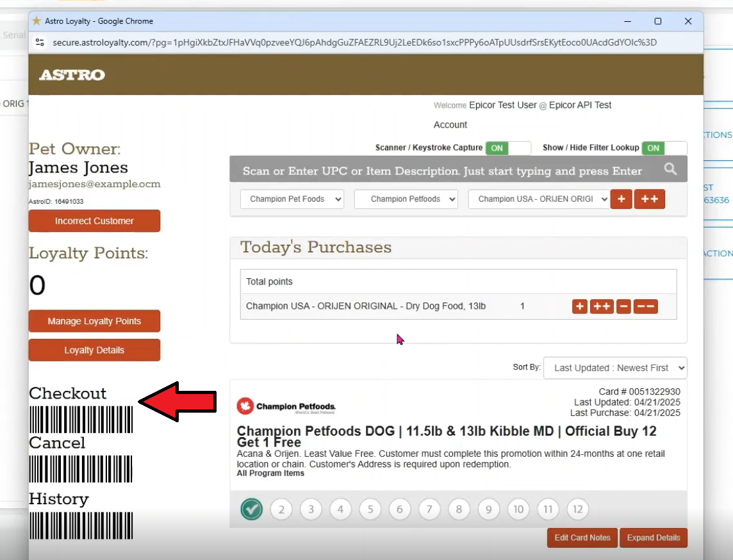Click the search magnifier icon
Screen dimensions: 733x560
[x=670, y=169]
